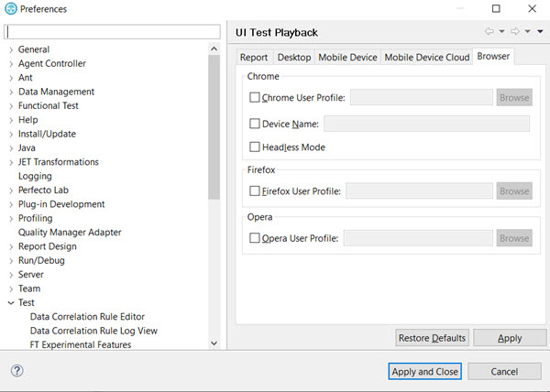
Task: Open the Mobile Device Cloud tab
Action: click(427, 57)
